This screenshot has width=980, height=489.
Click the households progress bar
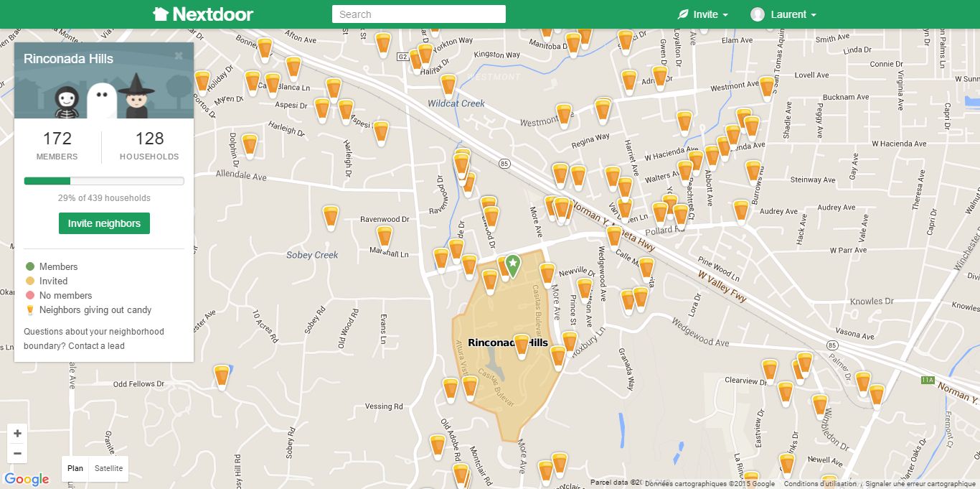(x=104, y=181)
